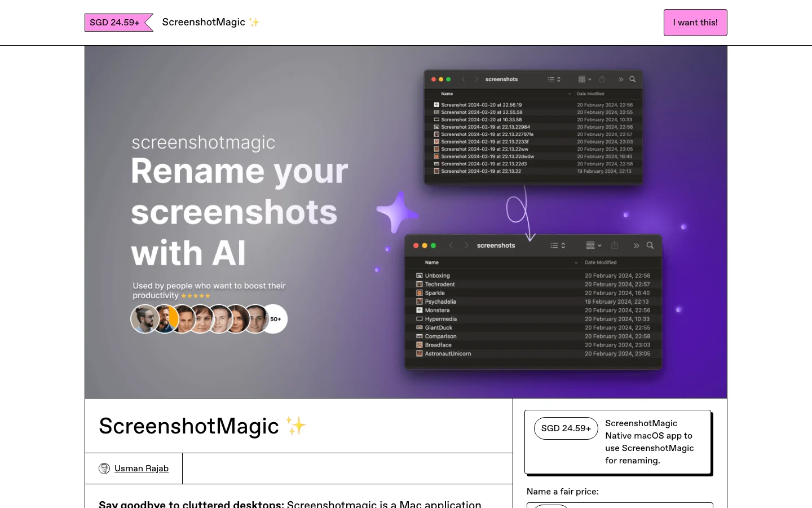Select the "Unboxing" file row
Screen dimensions: 812x508
tap(533, 276)
